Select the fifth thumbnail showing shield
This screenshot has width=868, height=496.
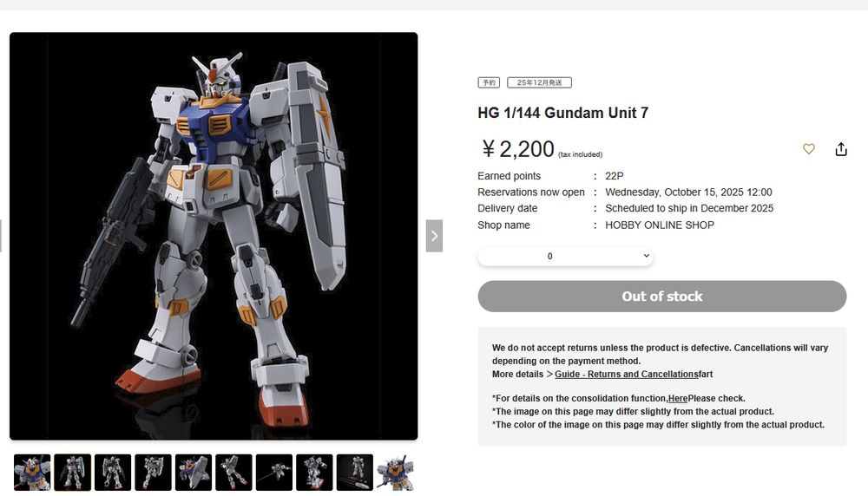(x=194, y=473)
